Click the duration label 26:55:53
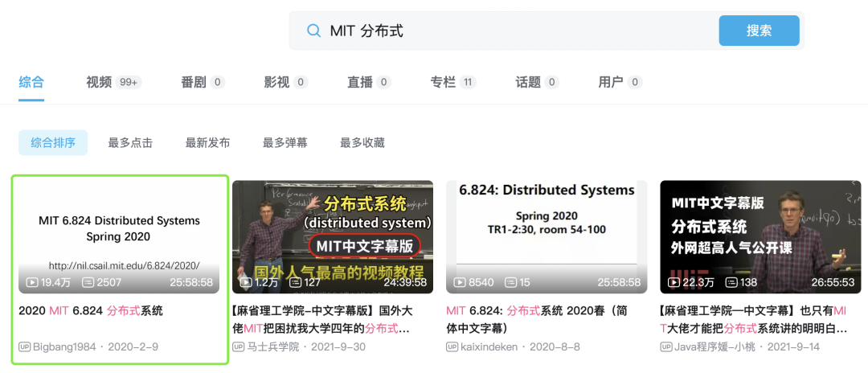 point(833,282)
